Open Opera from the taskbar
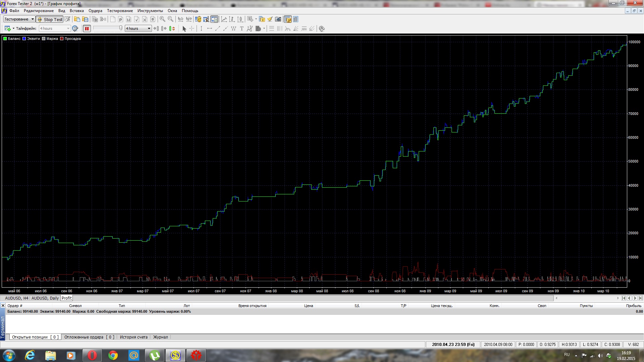The height and width of the screenshot is (362, 644). tap(92, 355)
